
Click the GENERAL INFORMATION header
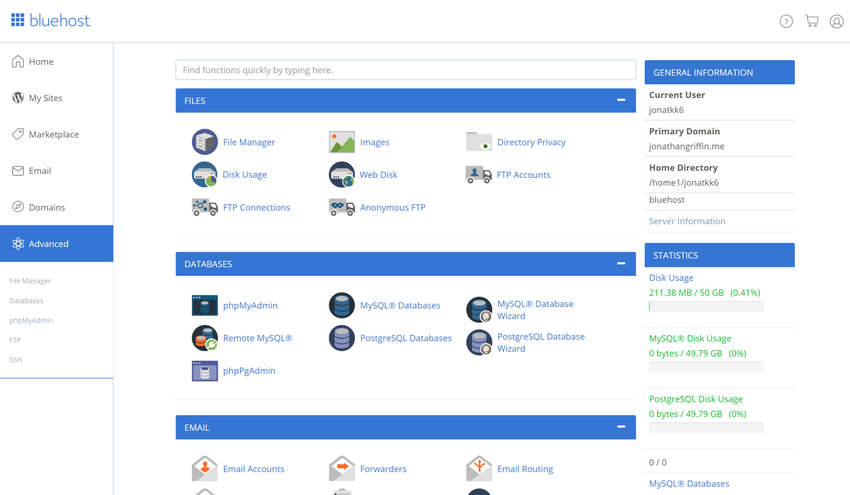(x=719, y=72)
